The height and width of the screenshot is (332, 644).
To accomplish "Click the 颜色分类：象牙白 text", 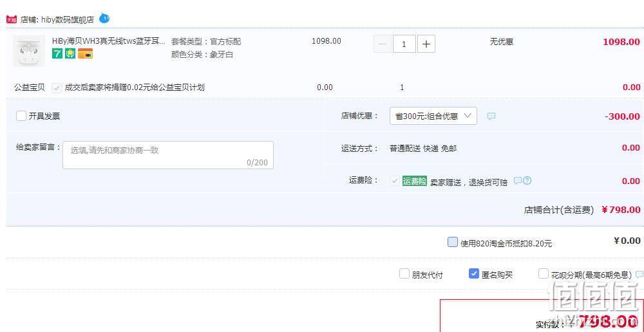I will 202,55.
